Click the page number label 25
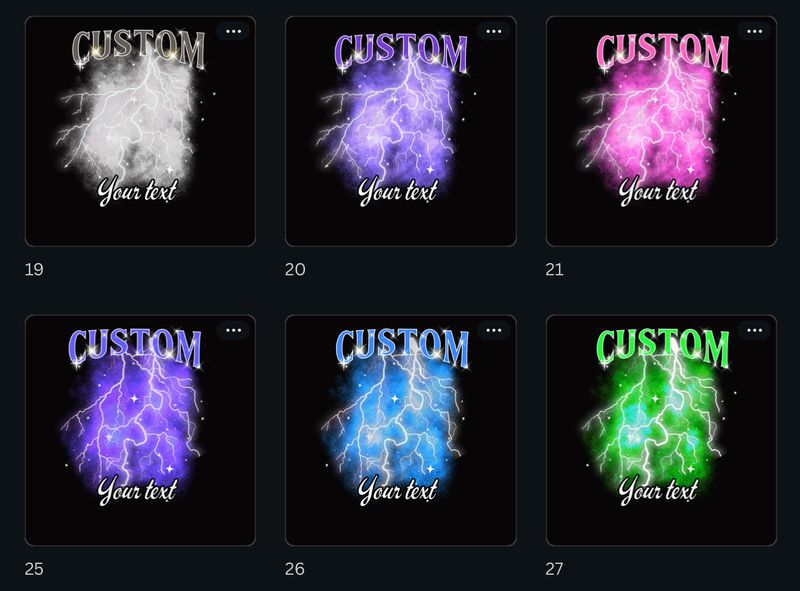Image resolution: width=800 pixels, height=591 pixels. click(34, 569)
